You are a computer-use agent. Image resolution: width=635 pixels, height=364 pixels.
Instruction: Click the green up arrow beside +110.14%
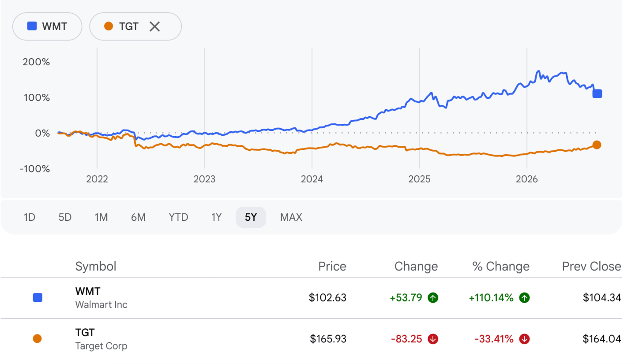point(525,298)
